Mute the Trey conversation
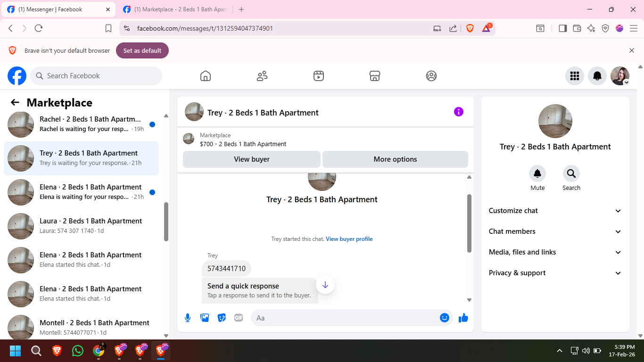This screenshot has height=362, width=644. pyautogui.click(x=537, y=173)
